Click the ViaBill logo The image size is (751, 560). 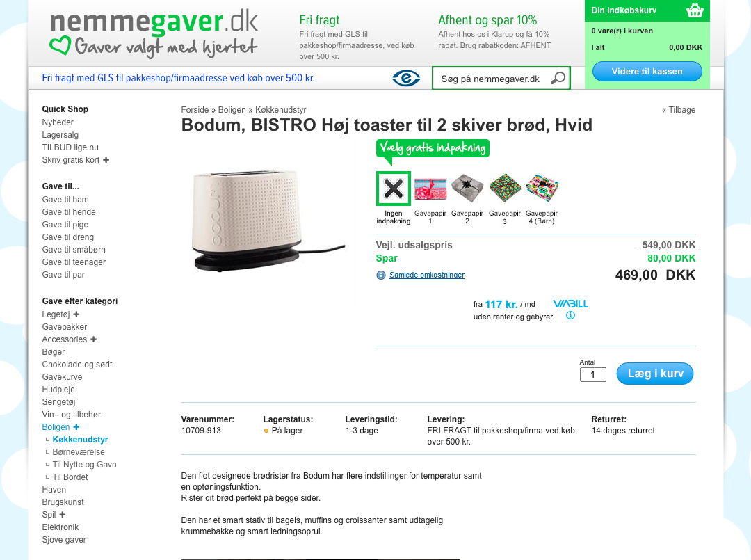coord(570,304)
